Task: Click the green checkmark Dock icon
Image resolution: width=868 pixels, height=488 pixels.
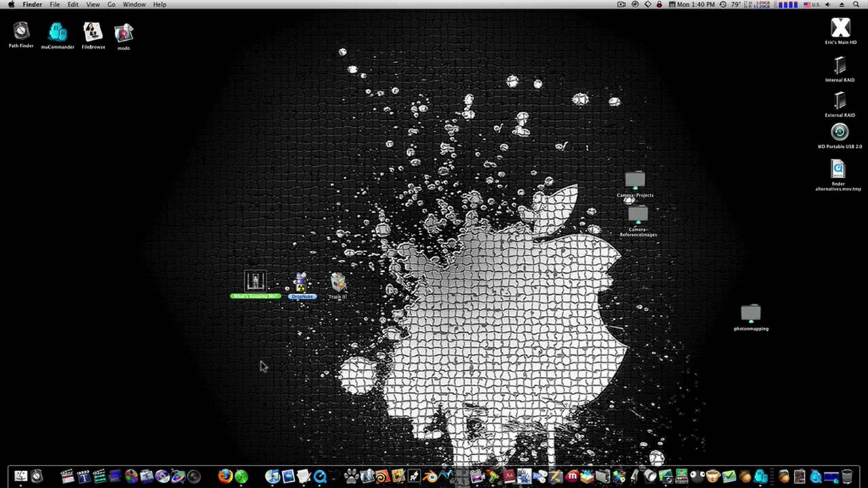Action: (729, 476)
